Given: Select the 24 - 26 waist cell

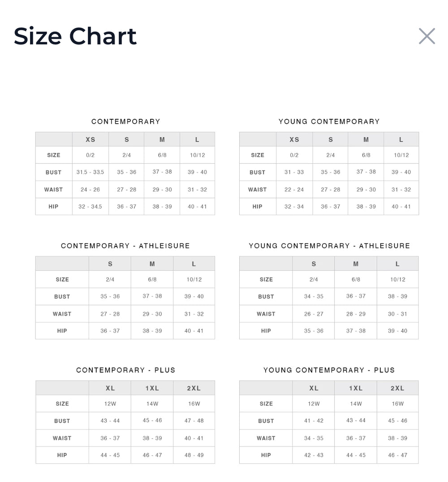Looking at the screenshot, I should click(90, 190).
